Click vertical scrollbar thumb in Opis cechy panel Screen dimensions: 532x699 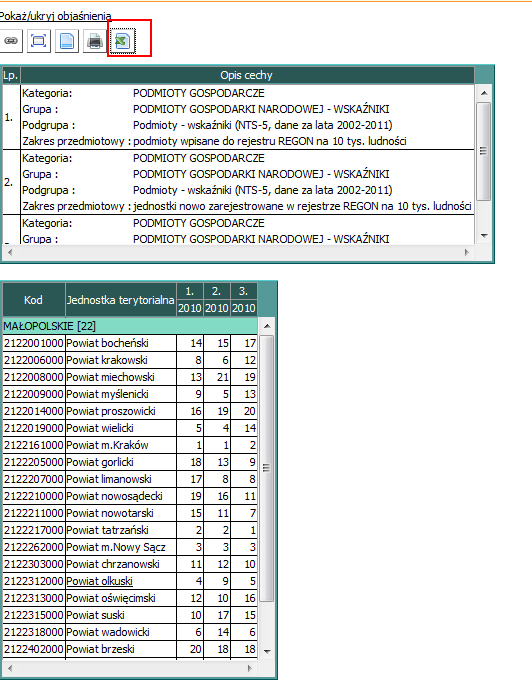(483, 151)
